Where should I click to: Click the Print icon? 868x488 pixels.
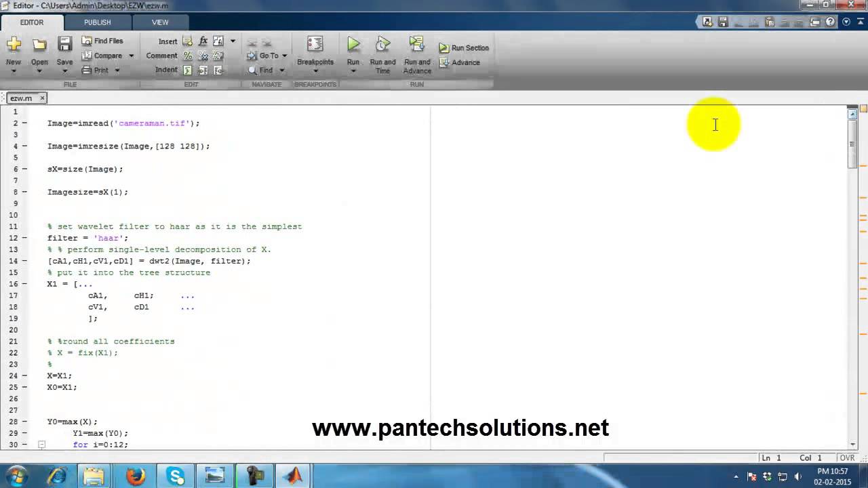(x=87, y=70)
